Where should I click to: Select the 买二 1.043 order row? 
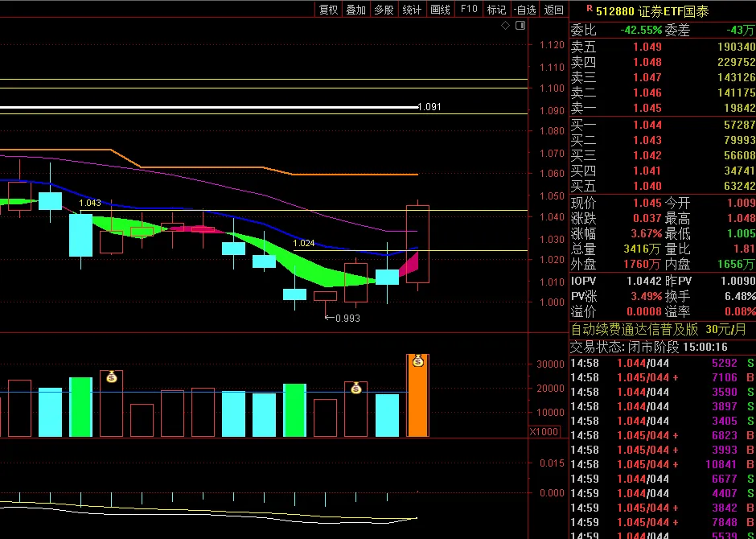click(663, 140)
